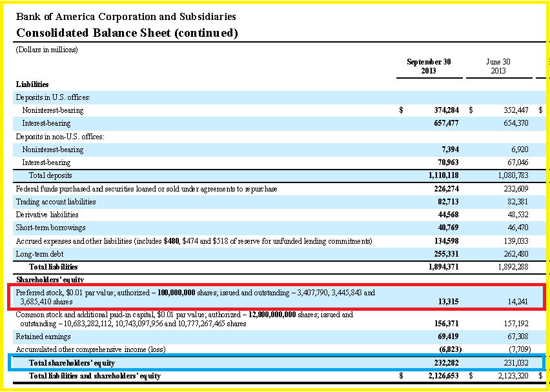This screenshot has height=392, width=550.
Task: Select the 'September 30 2013' column header
Action: point(429,66)
